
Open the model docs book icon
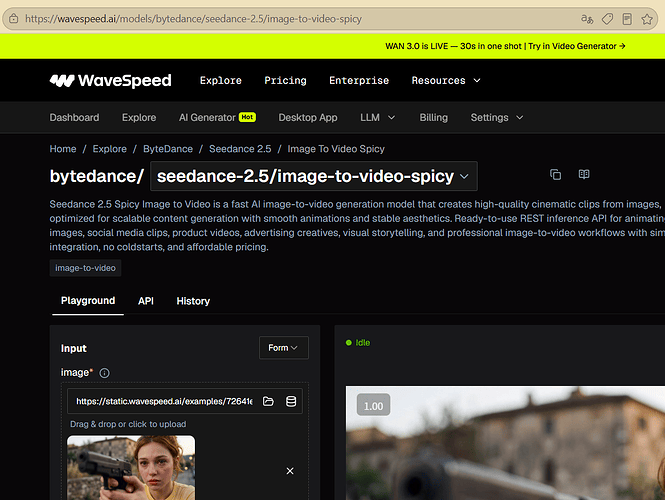coord(584,174)
